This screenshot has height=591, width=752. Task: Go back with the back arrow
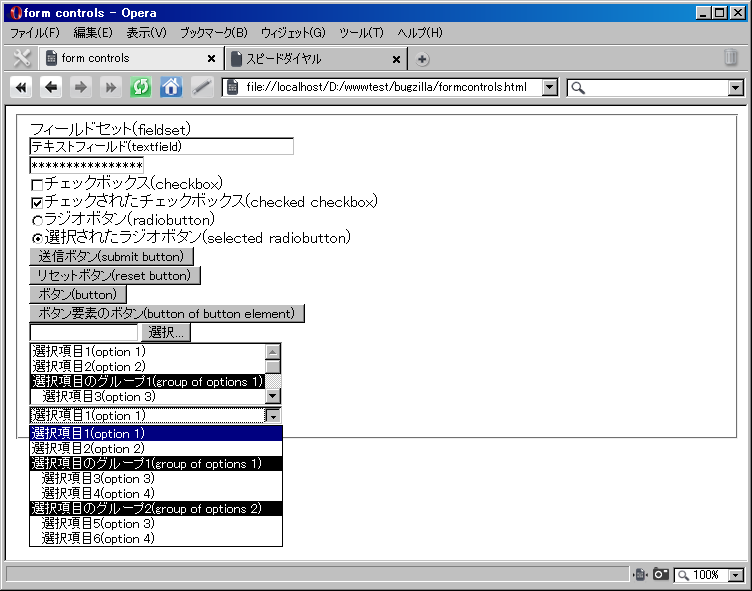click(x=51, y=87)
